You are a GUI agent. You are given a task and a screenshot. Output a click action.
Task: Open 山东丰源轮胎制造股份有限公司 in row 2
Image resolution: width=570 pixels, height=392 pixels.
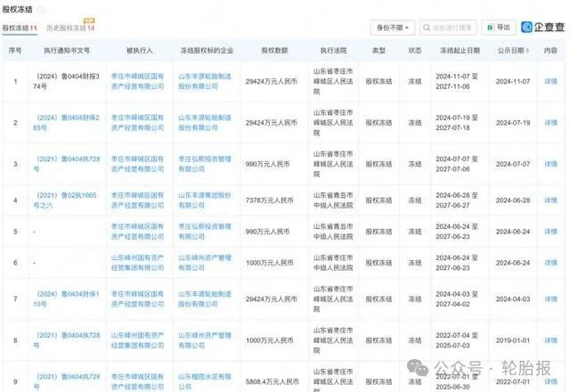pos(205,123)
